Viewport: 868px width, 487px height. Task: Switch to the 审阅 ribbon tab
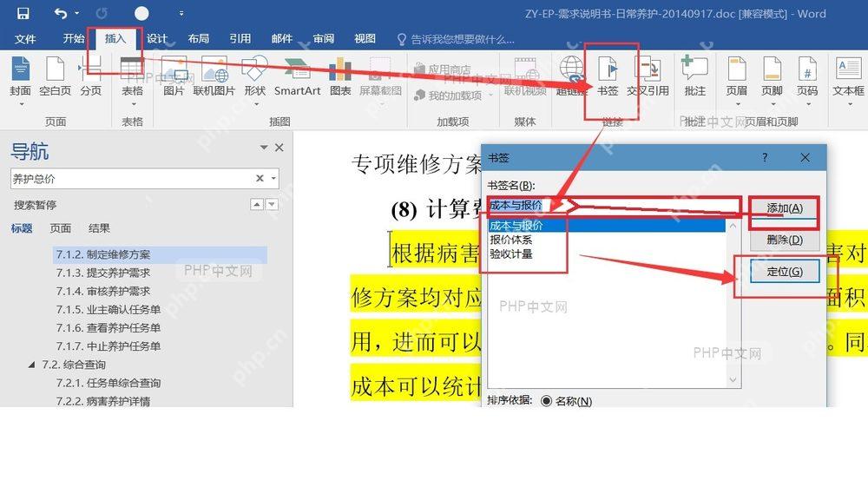[x=323, y=38]
